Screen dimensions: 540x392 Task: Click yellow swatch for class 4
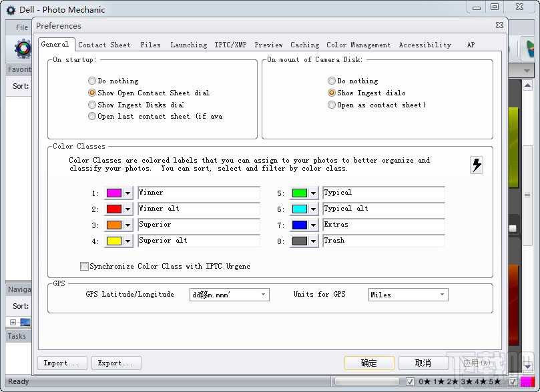[x=114, y=241]
